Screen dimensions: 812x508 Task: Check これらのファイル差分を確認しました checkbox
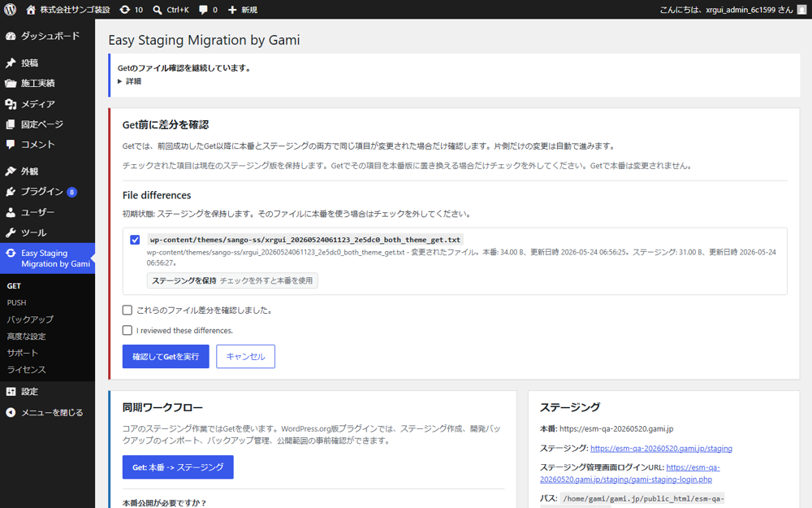pyautogui.click(x=127, y=310)
